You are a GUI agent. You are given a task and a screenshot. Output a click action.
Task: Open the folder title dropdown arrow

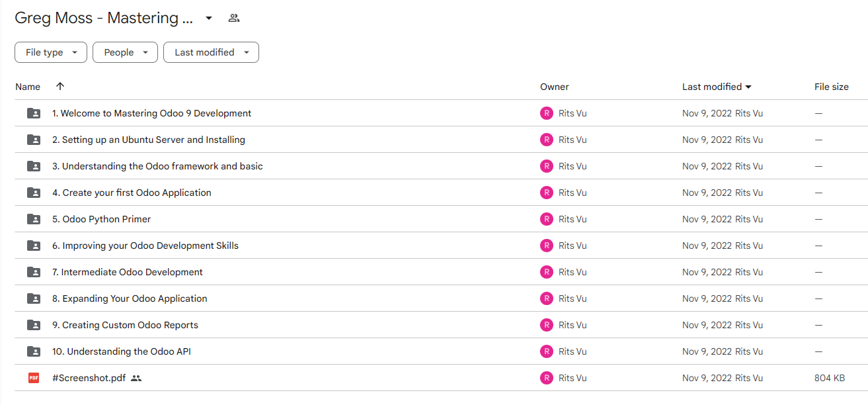[209, 18]
